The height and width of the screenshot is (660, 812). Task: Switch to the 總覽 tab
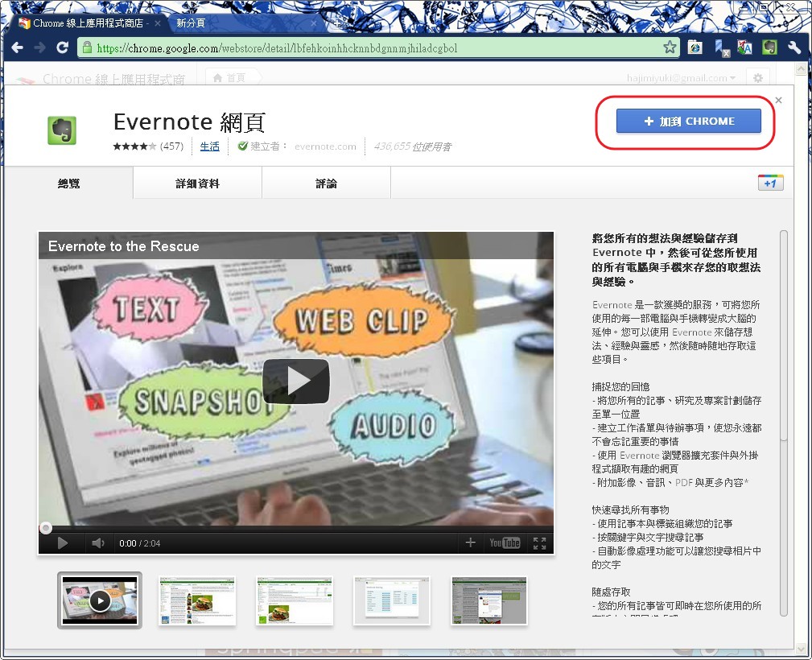coord(68,184)
